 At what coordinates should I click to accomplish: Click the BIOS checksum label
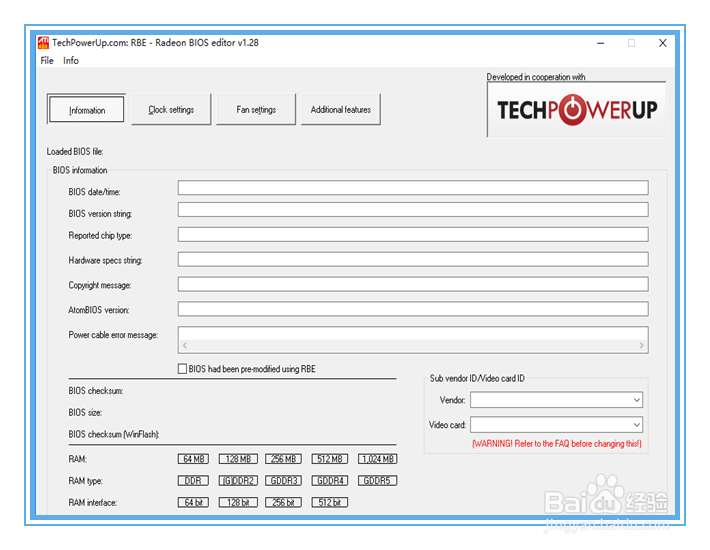pyautogui.click(x=96, y=391)
